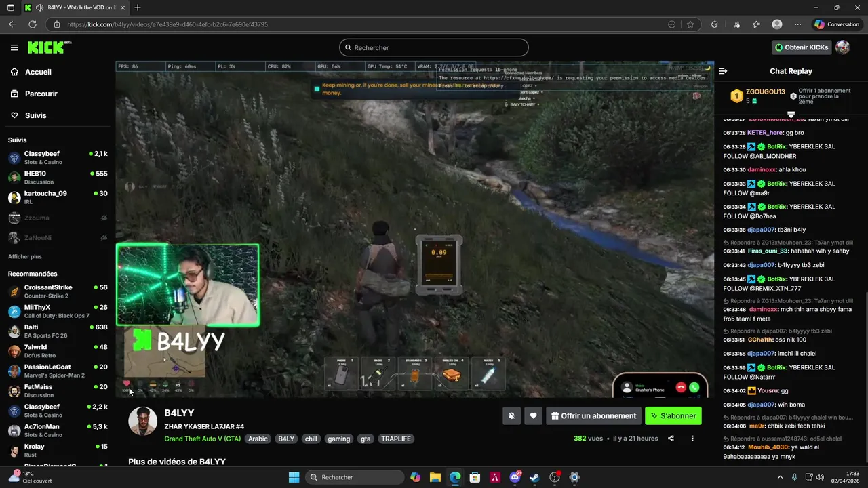Open IHEB10 followed channel
The height and width of the screenshot is (488, 868).
[58, 178]
